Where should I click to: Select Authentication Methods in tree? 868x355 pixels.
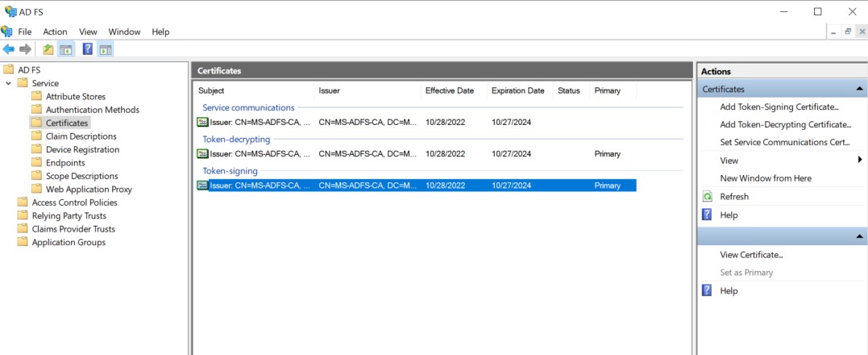click(x=93, y=110)
